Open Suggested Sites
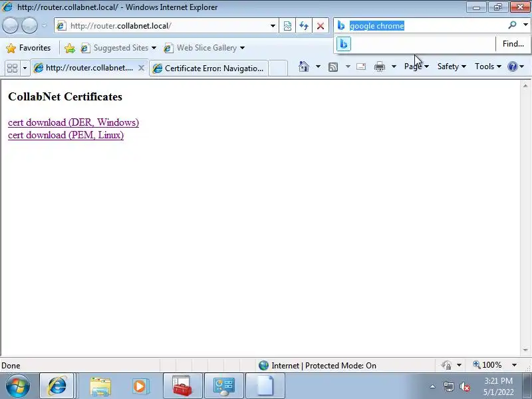The height and width of the screenshot is (399, 532). (115, 48)
